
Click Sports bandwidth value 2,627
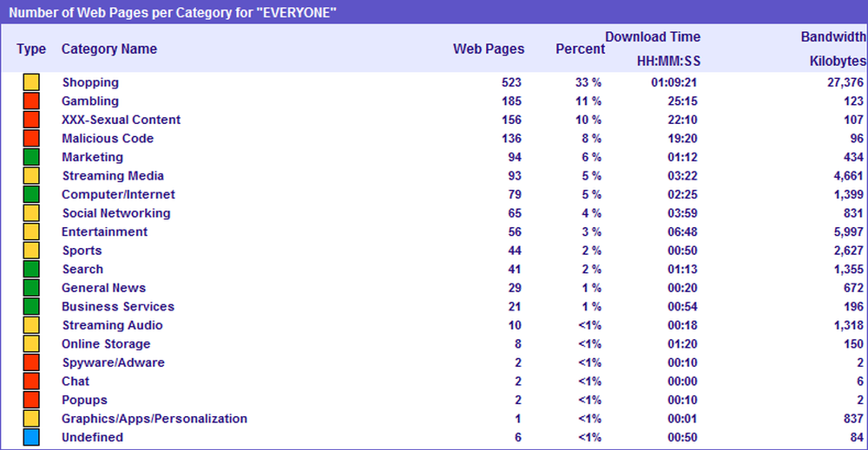849,251
